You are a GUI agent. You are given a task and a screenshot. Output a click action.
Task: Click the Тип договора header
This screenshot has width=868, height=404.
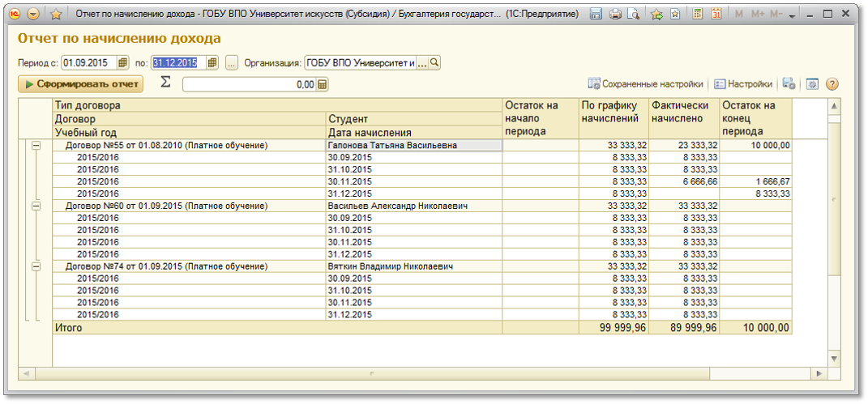coord(277,105)
